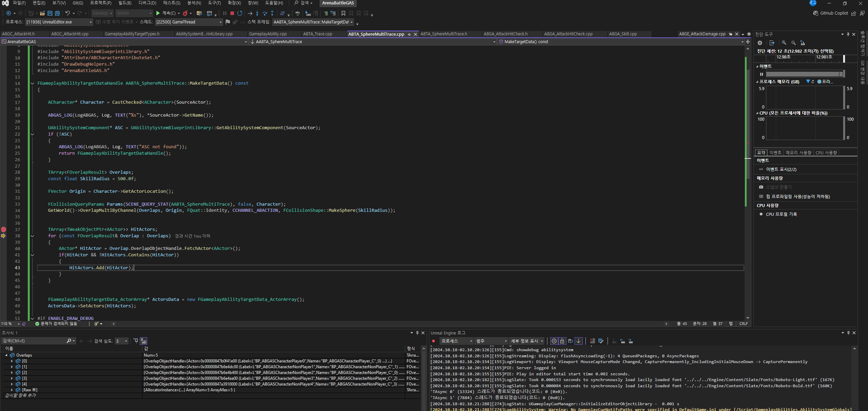Viewport: 868px width, 411px height.
Task: Collapse the for loop on line 38
Action: point(32,236)
